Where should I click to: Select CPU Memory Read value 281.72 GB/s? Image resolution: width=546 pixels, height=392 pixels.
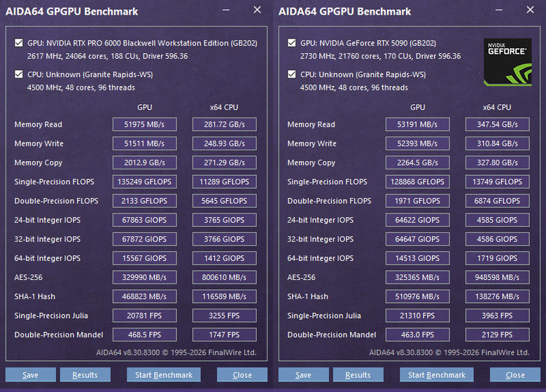[x=224, y=125]
